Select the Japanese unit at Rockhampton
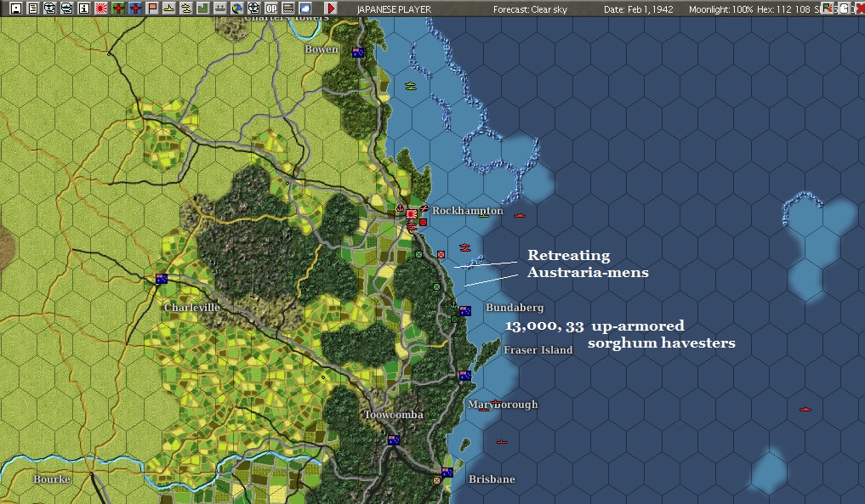The height and width of the screenshot is (504, 865). point(412,214)
